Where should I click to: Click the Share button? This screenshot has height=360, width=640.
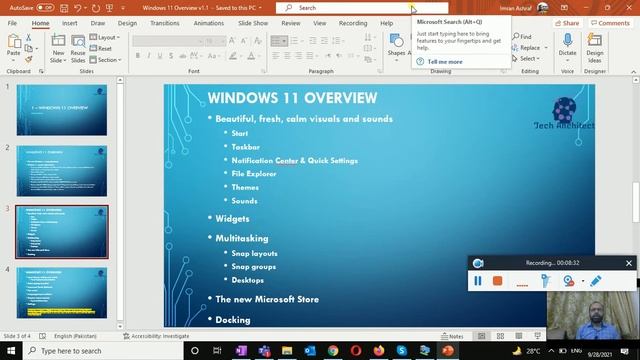[x=567, y=23]
